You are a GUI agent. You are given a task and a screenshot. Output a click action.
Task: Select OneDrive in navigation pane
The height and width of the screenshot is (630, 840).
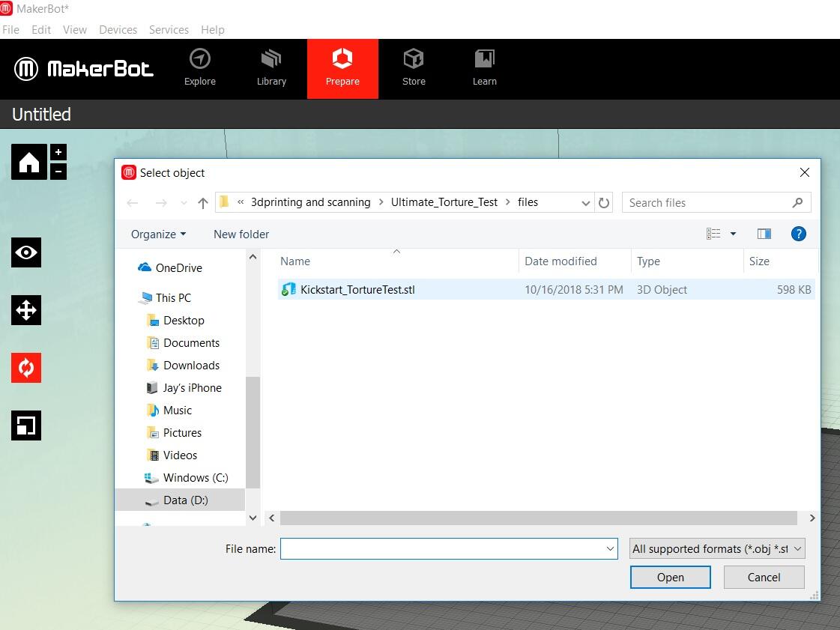(x=170, y=268)
